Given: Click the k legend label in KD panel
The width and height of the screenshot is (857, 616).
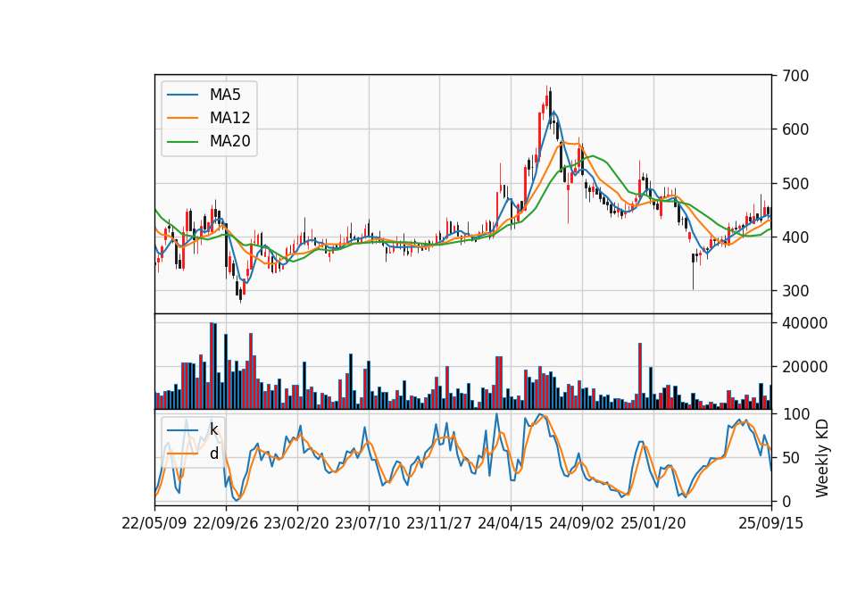Looking at the screenshot, I should pos(213,429).
